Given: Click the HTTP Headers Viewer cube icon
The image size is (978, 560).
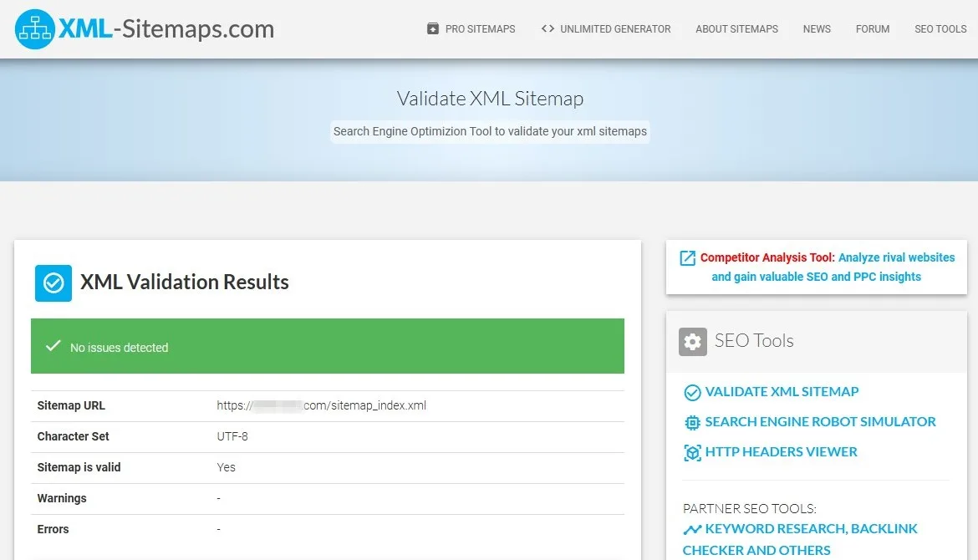Looking at the screenshot, I should click(692, 453).
